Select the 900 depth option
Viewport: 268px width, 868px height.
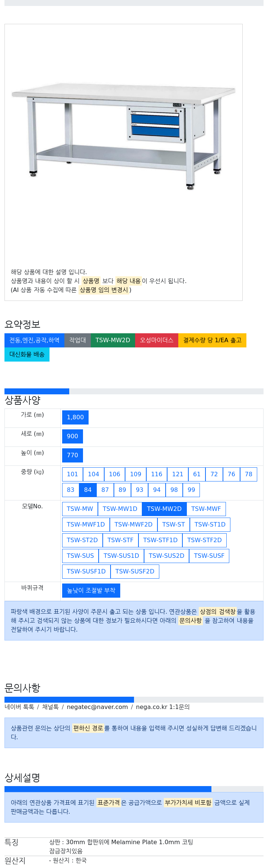click(x=72, y=436)
